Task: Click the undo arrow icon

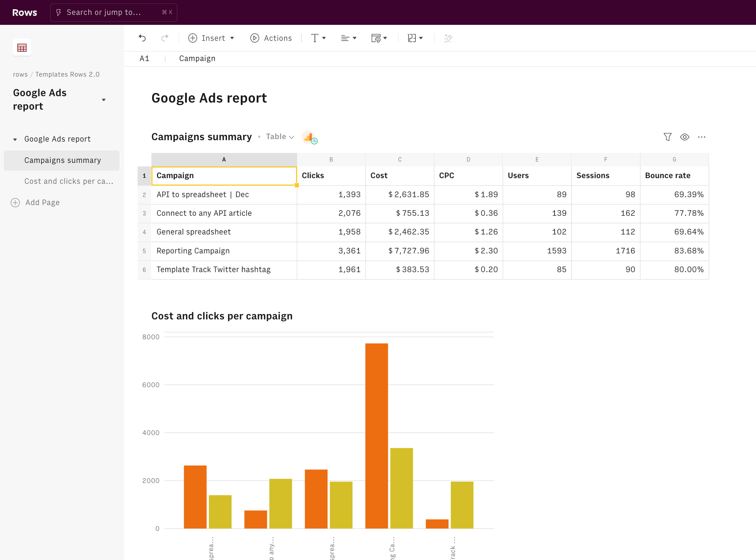Action: [x=142, y=38]
